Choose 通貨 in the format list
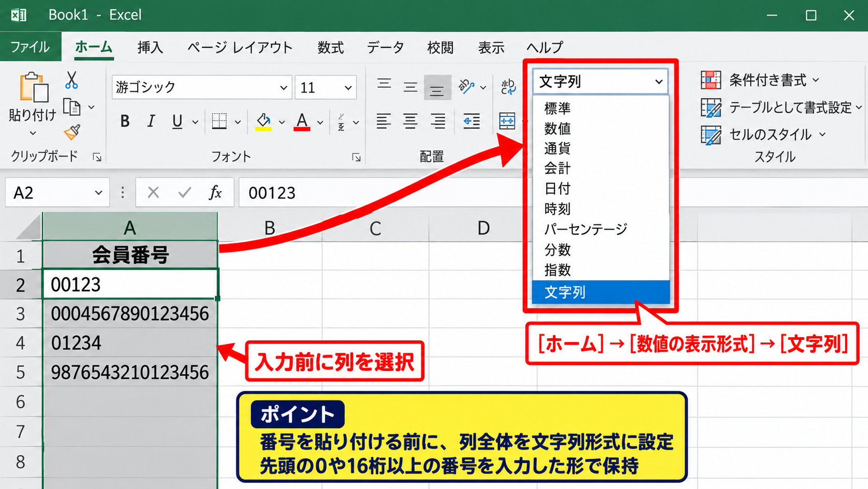868x489 pixels. [601, 149]
